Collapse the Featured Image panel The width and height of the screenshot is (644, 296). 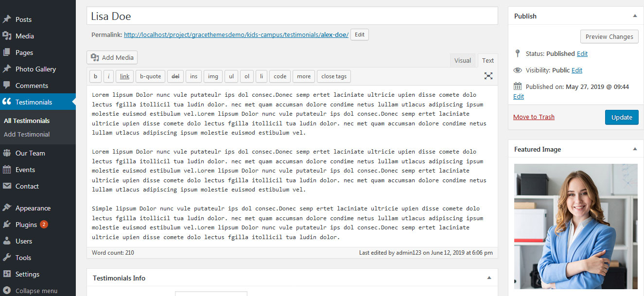tap(634, 149)
